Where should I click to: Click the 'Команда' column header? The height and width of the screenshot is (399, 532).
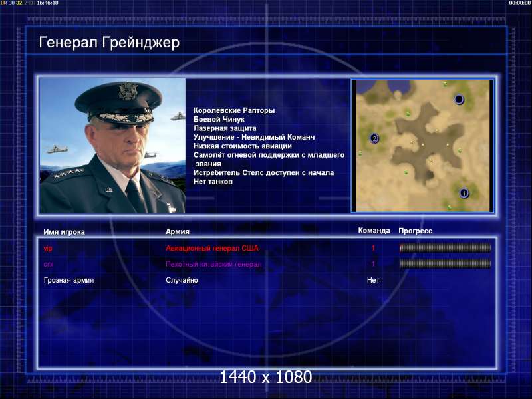374,231
